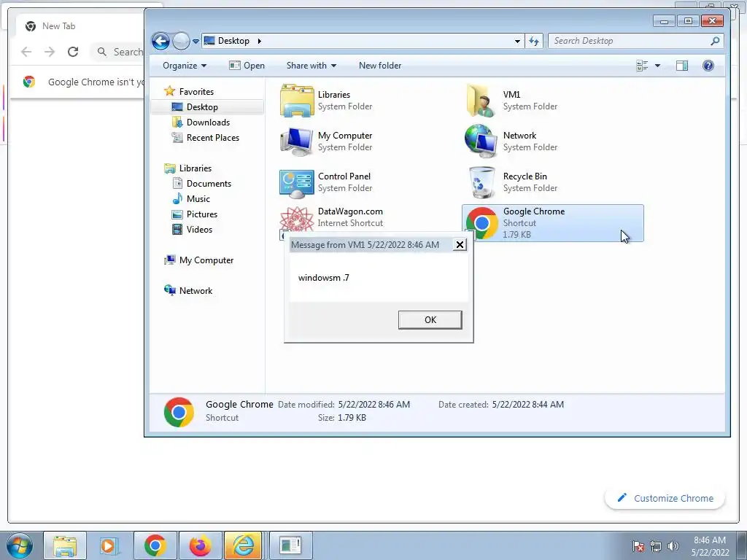Click Customize Chrome in the Chrome window
The width and height of the screenshot is (747, 560).
(x=665, y=498)
